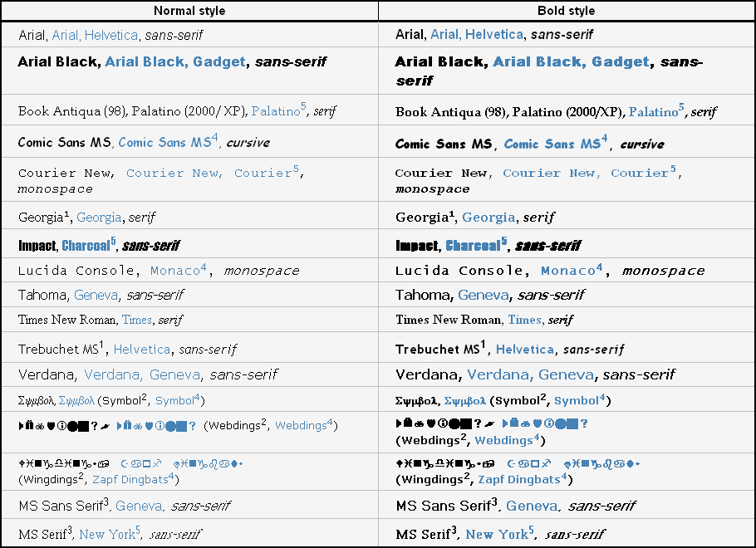
Task: Open blue Times link in Bold style column
Action: (x=524, y=320)
